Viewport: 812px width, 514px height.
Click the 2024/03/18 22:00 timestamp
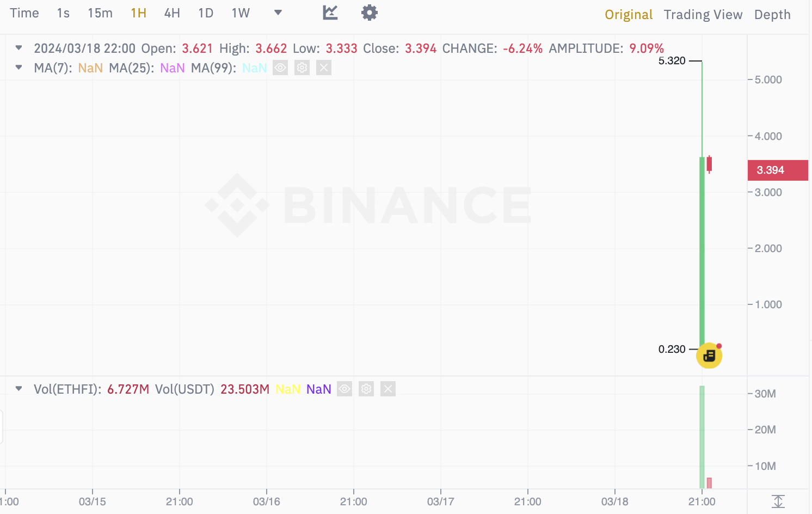tap(84, 48)
